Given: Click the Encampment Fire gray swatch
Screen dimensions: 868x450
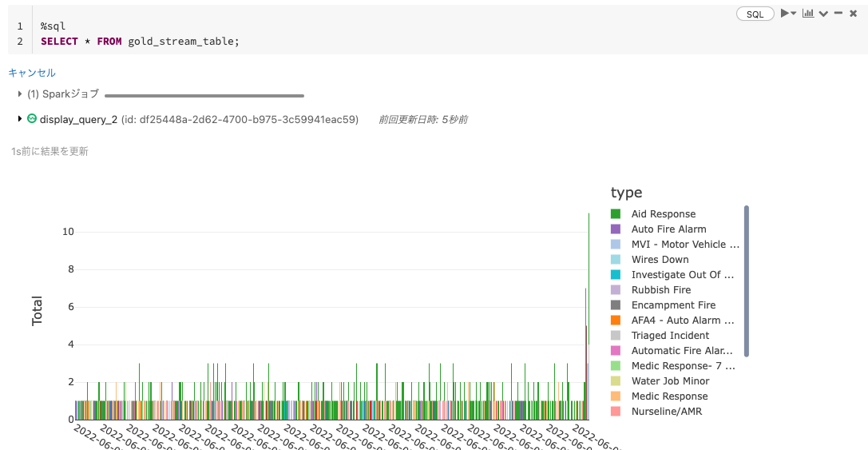Looking at the screenshot, I should tap(616, 305).
